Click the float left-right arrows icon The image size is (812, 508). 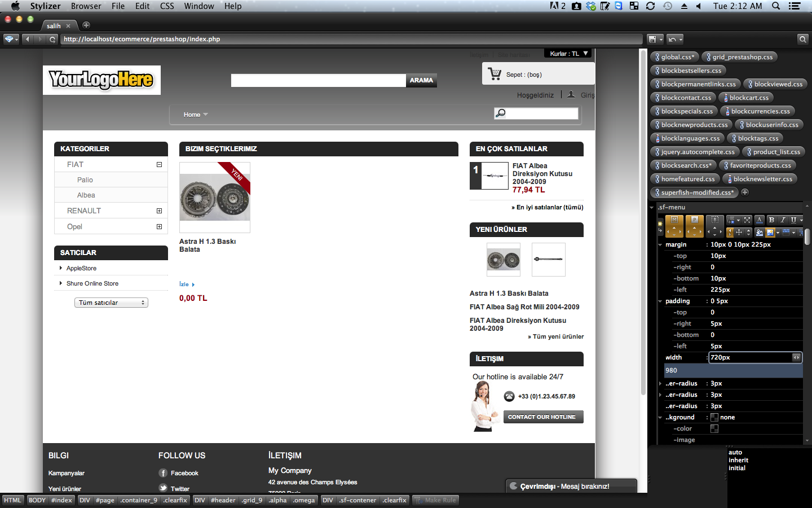tap(730, 233)
